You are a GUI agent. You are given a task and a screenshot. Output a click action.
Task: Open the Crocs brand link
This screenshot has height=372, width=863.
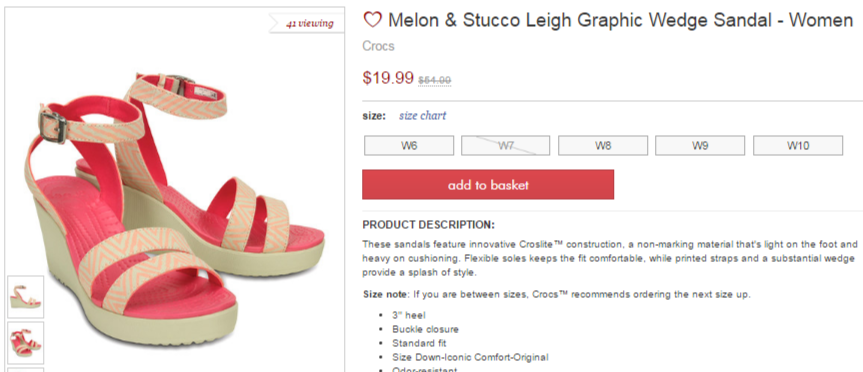pyautogui.click(x=378, y=46)
